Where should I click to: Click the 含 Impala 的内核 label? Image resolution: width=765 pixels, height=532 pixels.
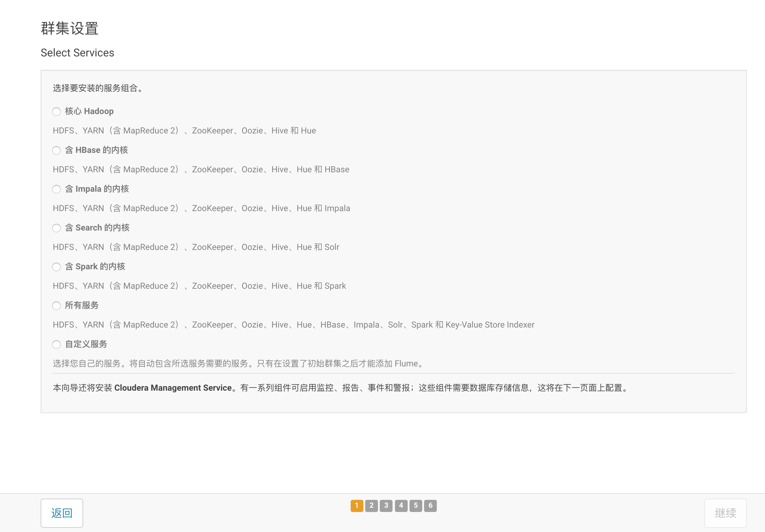click(x=97, y=189)
